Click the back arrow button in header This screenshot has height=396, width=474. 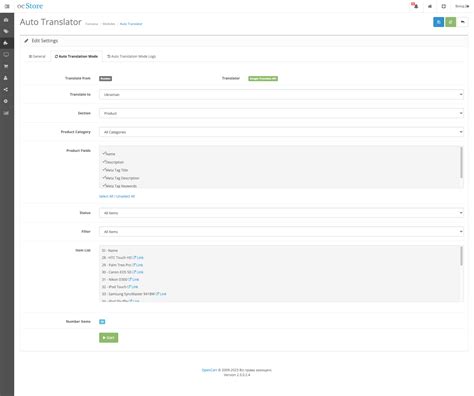tap(463, 22)
